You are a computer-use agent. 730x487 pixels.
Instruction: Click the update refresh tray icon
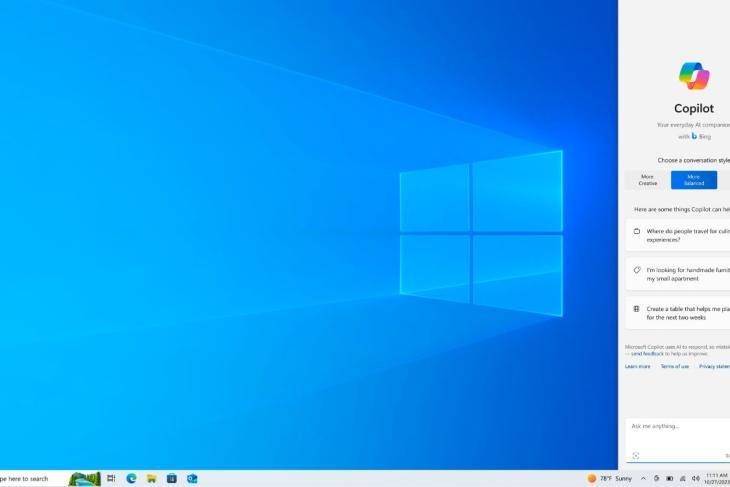pyautogui.click(x=656, y=478)
